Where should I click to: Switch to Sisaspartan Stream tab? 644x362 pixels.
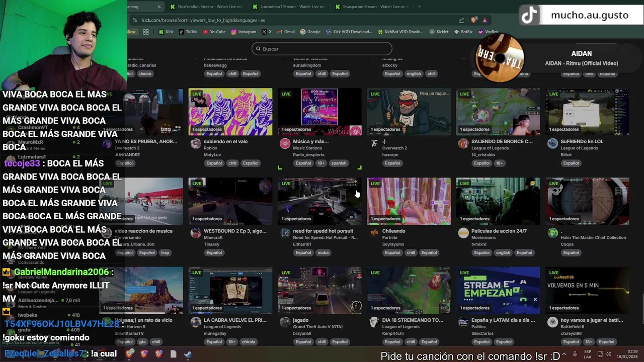point(371,7)
